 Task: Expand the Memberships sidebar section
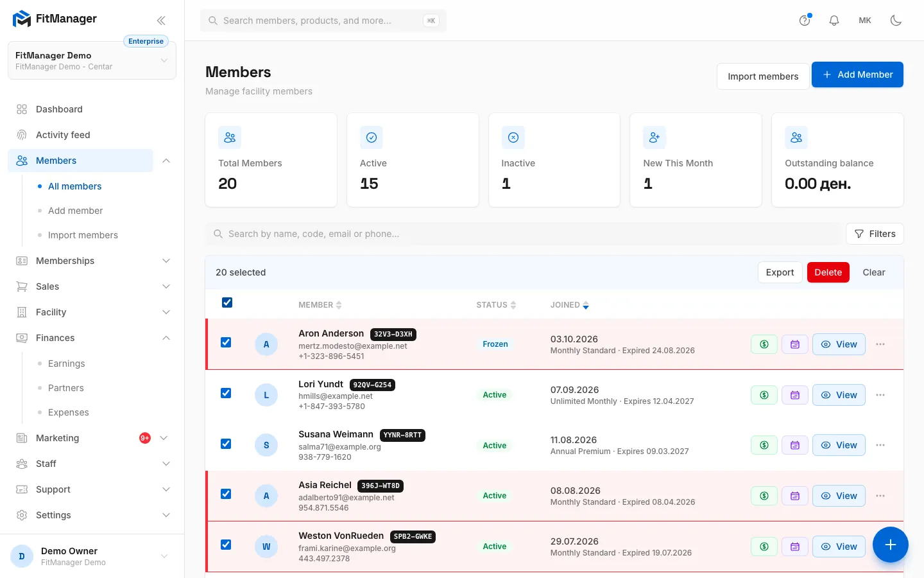click(x=93, y=261)
